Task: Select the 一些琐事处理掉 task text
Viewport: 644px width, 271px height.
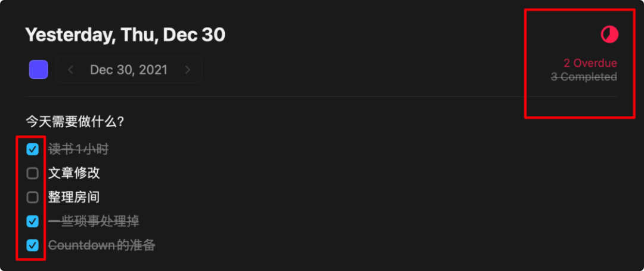Action: point(94,221)
